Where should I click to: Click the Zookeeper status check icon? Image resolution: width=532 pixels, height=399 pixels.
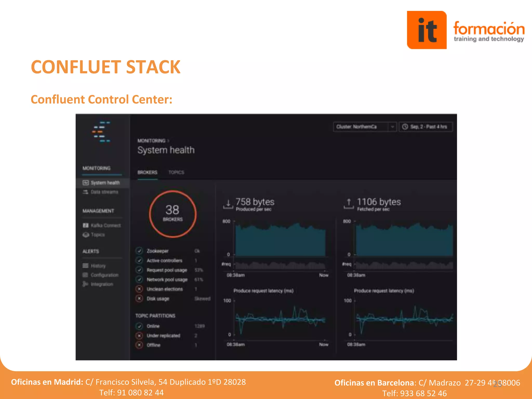tap(139, 251)
